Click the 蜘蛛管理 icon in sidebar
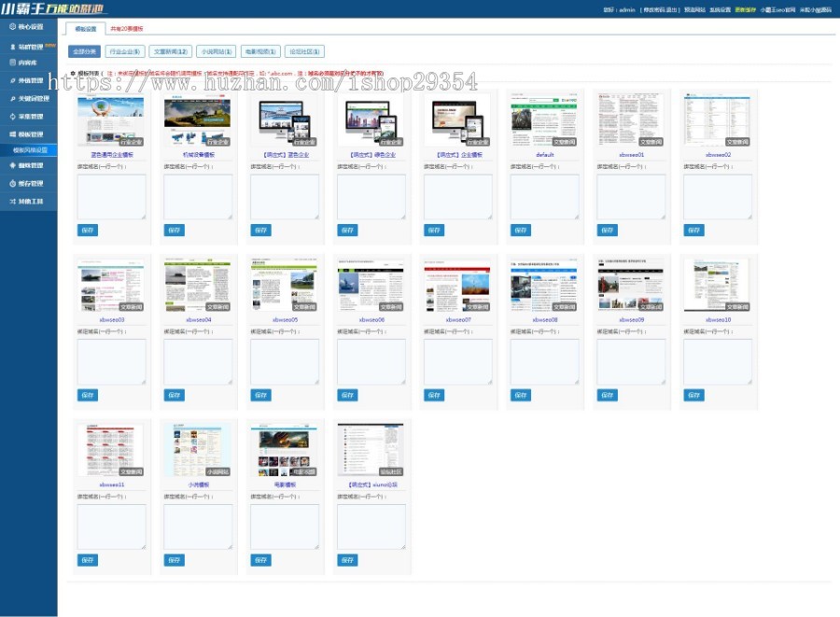Image resolution: width=840 pixels, height=617 pixels. 12,165
